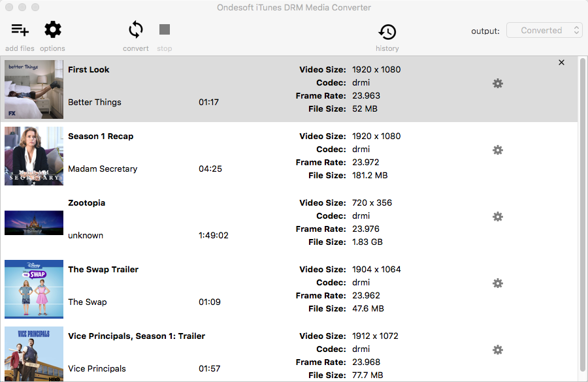Viewport: 588px width, 382px height.
Task: Open settings gear for First Look
Action: (498, 83)
